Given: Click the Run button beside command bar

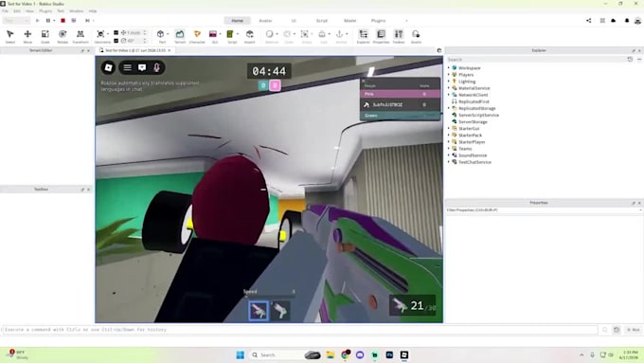Looking at the screenshot, I should coord(633,330).
